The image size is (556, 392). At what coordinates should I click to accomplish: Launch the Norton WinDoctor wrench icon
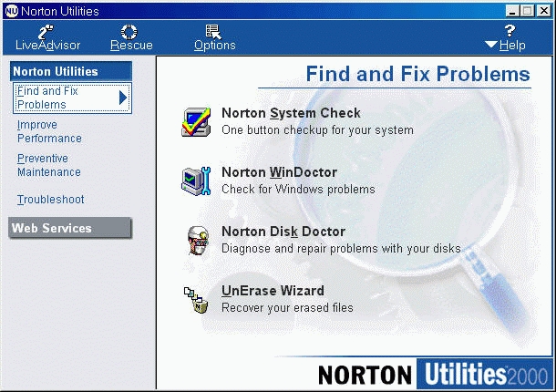(x=196, y=181)
